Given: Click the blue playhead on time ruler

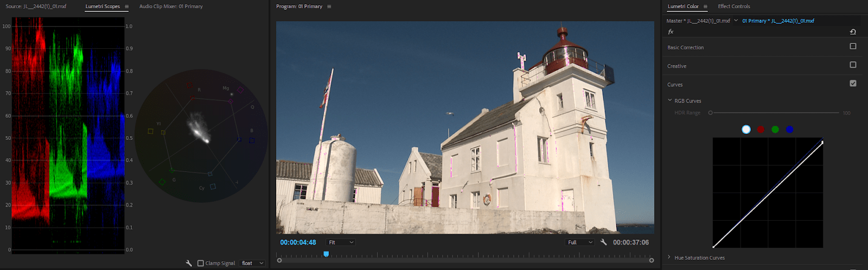Looking at the screenshot, I should [x=326, y=254].
